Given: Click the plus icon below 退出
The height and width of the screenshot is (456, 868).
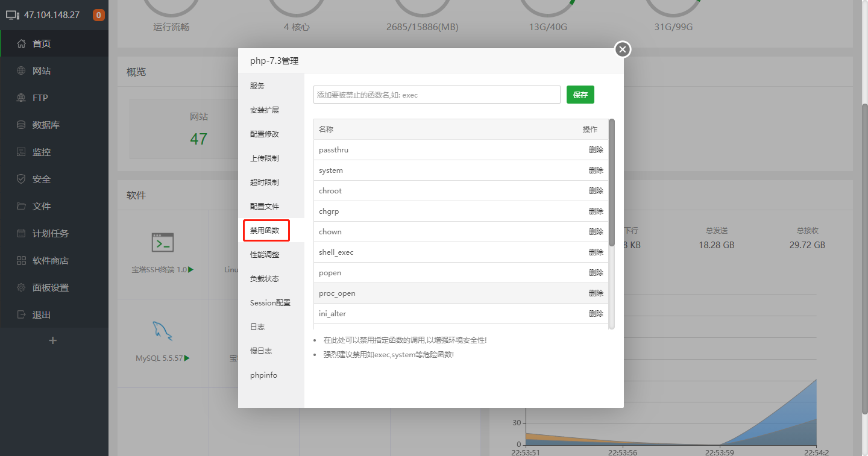Looking at the screenshot, I should [x=53, y=340].
